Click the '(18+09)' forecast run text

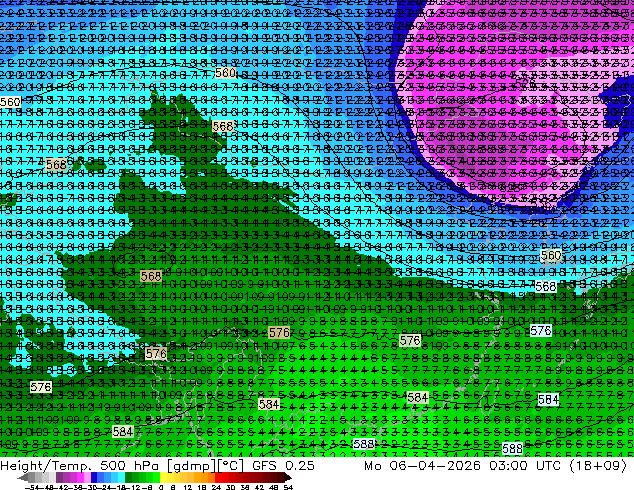(x=598, y=466)
